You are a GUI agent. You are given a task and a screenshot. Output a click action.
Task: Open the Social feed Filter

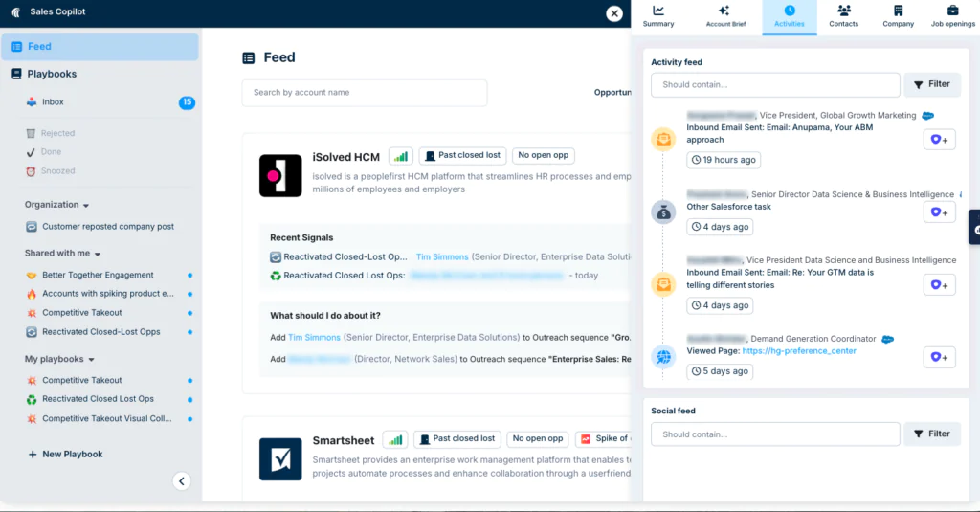click(x=932, y=434)
